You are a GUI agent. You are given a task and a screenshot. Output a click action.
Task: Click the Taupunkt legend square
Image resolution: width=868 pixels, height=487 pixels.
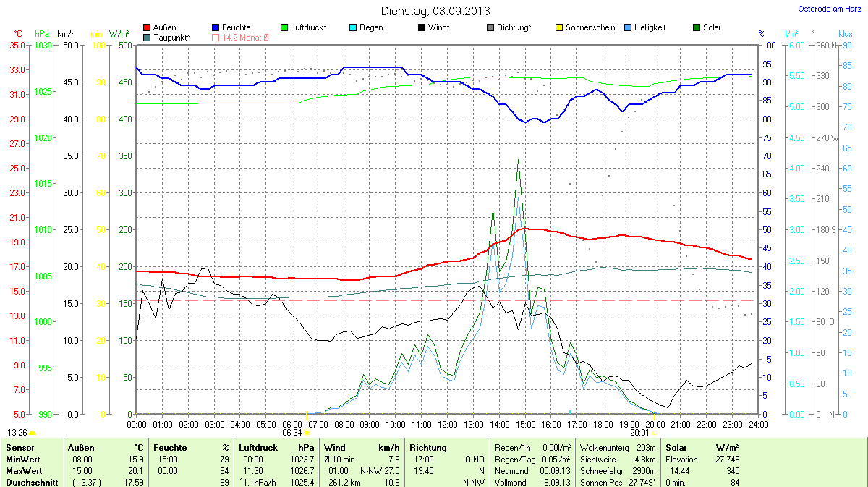tap(148, 37)
